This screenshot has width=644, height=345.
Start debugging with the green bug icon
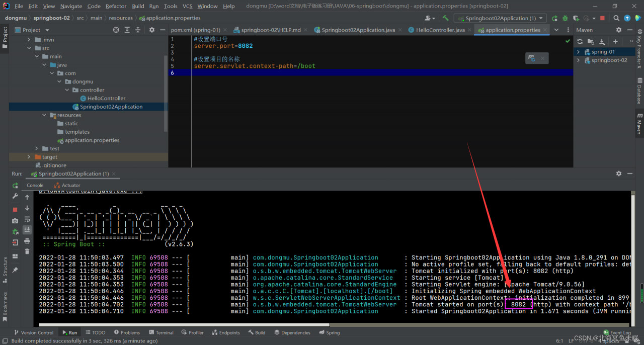pos(564,18)
